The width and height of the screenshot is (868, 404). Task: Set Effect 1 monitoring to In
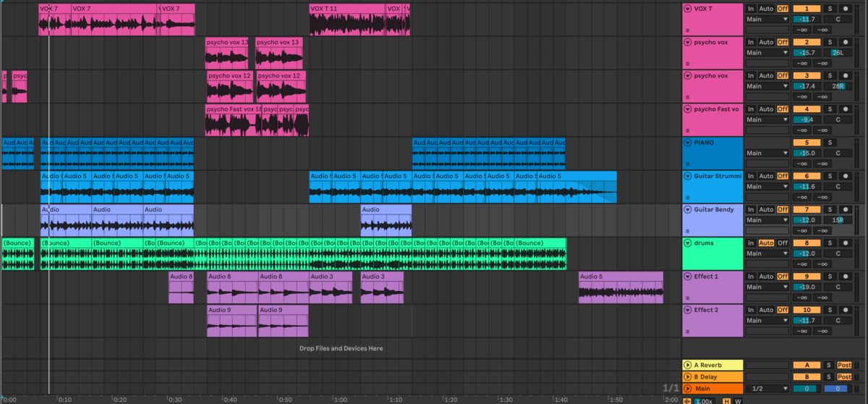point(751,277)
